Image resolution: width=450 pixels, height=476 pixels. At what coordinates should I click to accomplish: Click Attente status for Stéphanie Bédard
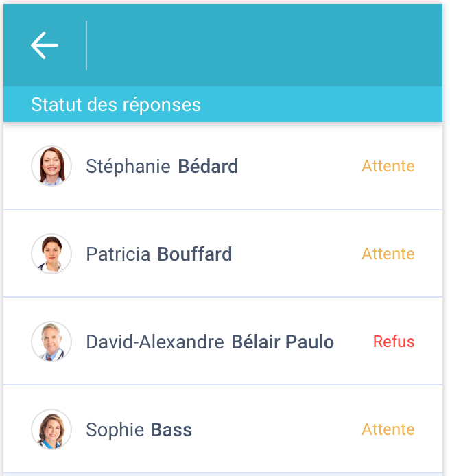[x=388, y=166]
